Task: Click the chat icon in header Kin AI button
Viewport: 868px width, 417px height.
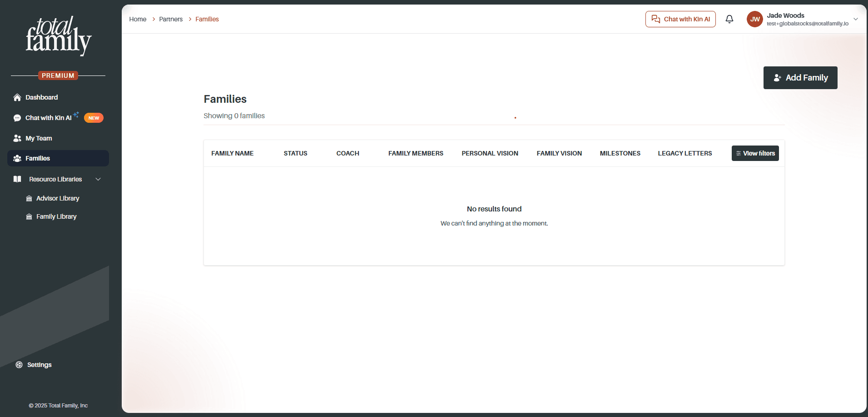Action: coord(656,19)
